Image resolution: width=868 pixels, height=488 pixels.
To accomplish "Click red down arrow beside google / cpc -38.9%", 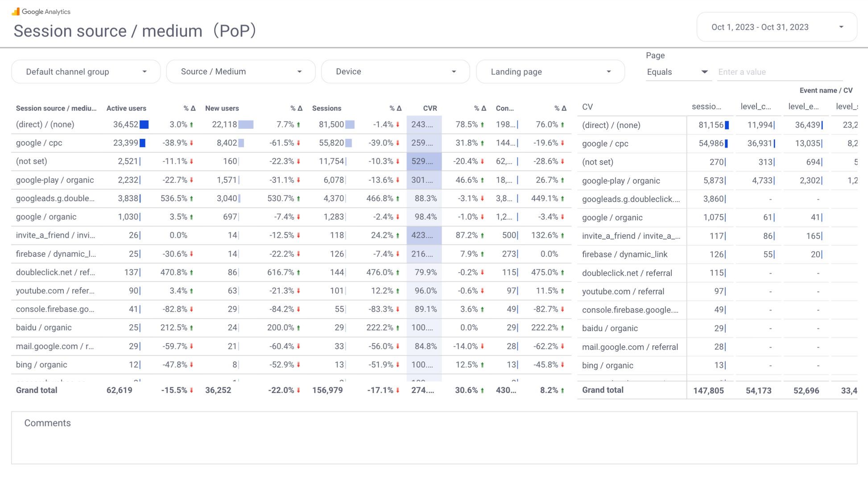I will point(192,143).
